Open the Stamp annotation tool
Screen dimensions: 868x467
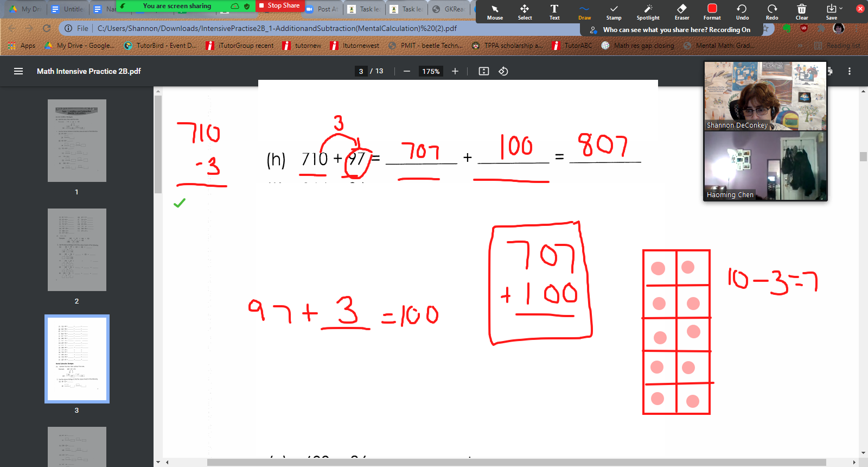(614, 11)
